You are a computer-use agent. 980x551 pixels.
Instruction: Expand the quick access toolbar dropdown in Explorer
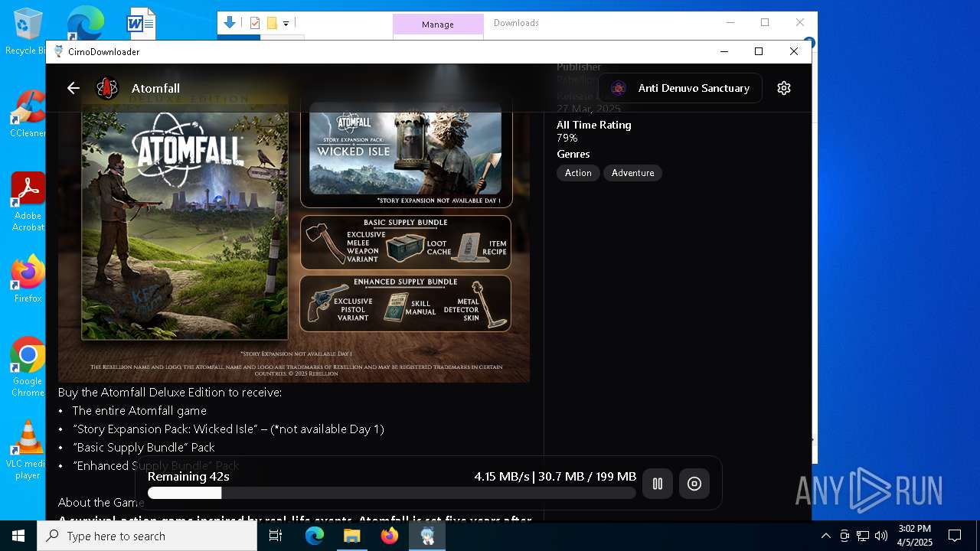[x=286, y=24]
